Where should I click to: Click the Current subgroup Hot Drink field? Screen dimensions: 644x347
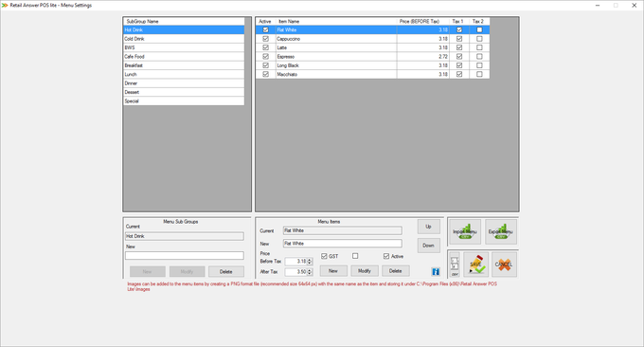185,236
